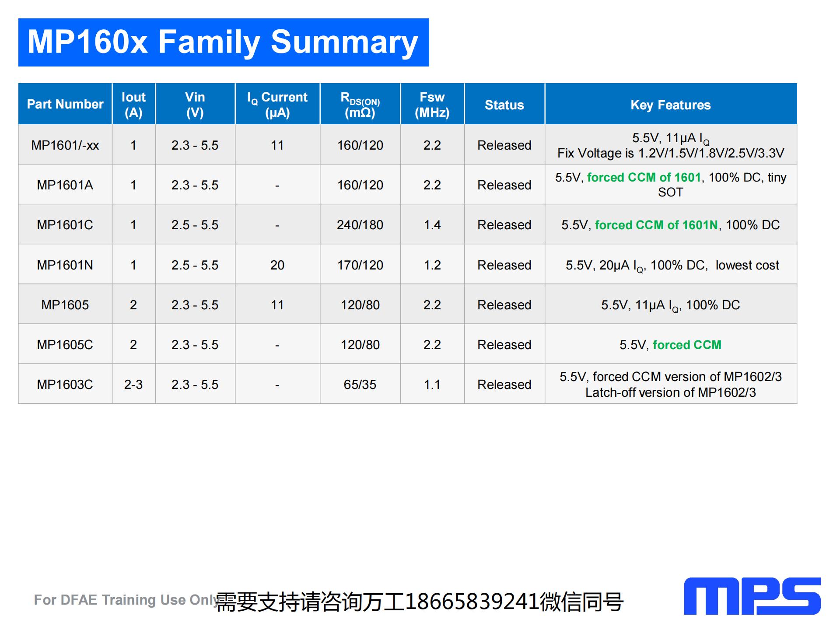The height and width of the screenshot is (630, 840).
Task: Click the 170/120 RDS(ON) value
Action: point(360,265)
